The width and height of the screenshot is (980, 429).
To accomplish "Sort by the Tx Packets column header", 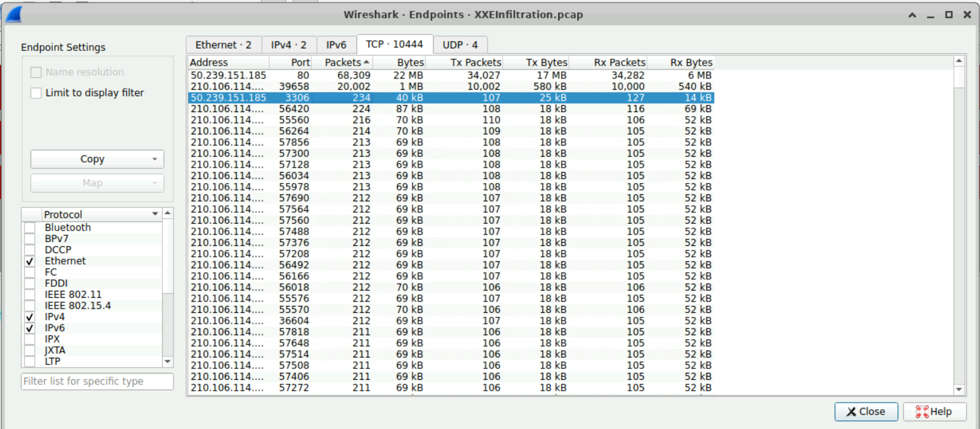I will (x=464, y=62).
